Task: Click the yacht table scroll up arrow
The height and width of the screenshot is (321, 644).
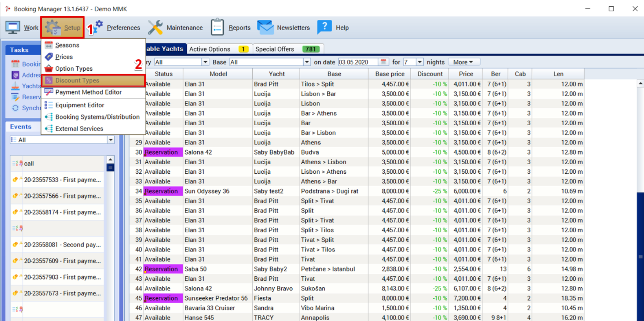Action: 640,84
